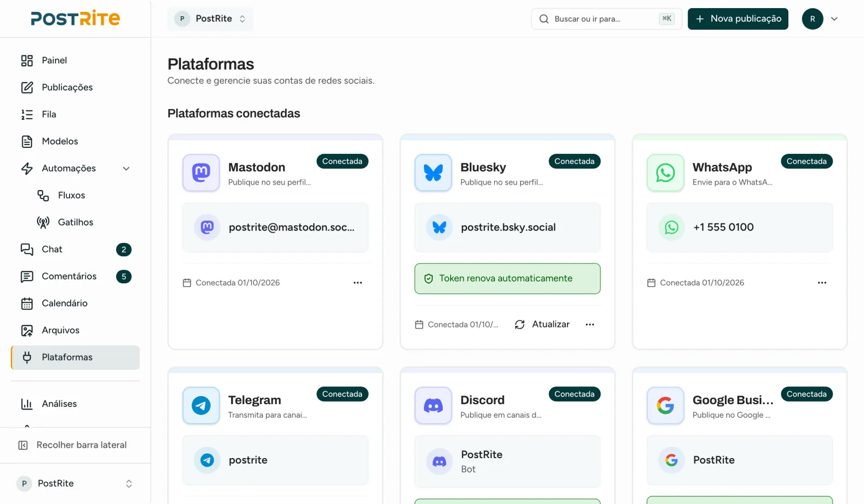Click the PostRite logo in sidebar
Image resolution: width=864 pixels, height=504 pixels.
(x=75, y=18)
